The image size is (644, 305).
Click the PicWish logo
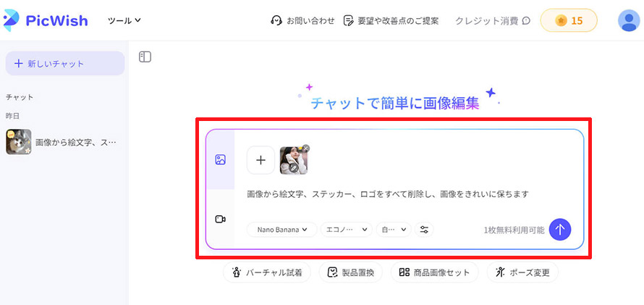tap(46, 20)
